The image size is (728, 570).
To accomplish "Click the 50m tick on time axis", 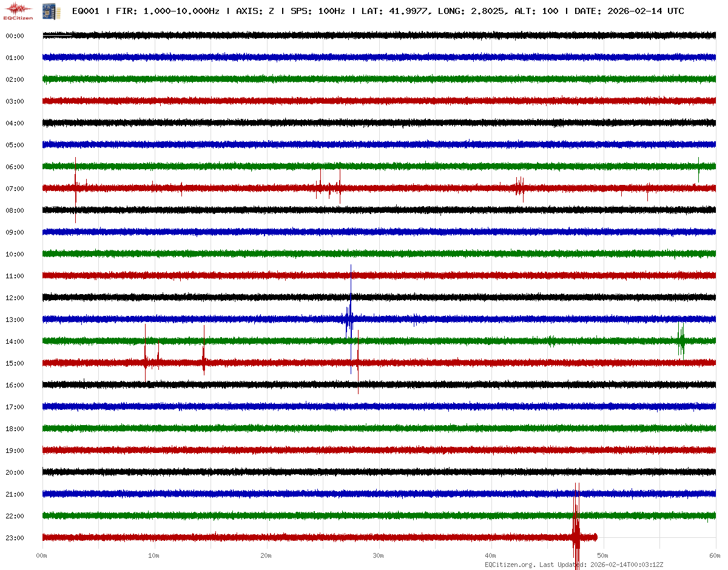I will tap(602, 555).
